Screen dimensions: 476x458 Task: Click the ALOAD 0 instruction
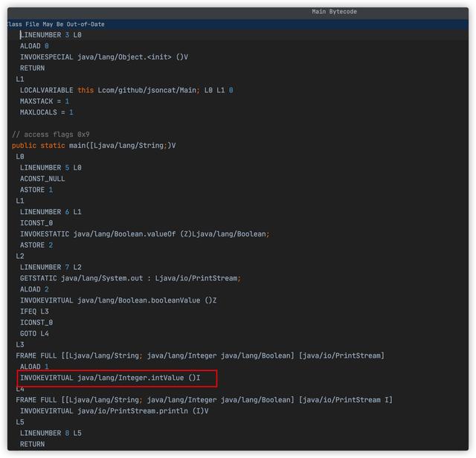[x=34, y=46]
